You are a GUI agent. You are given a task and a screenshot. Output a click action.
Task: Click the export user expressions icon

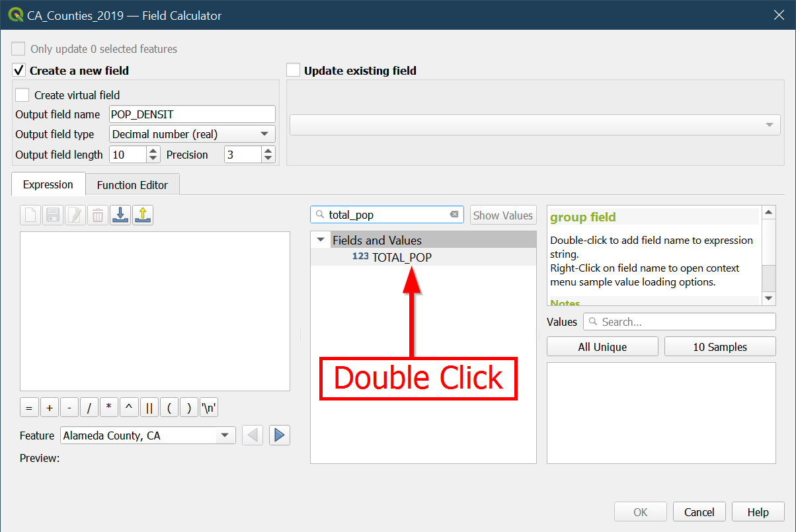tap(143, 215)
